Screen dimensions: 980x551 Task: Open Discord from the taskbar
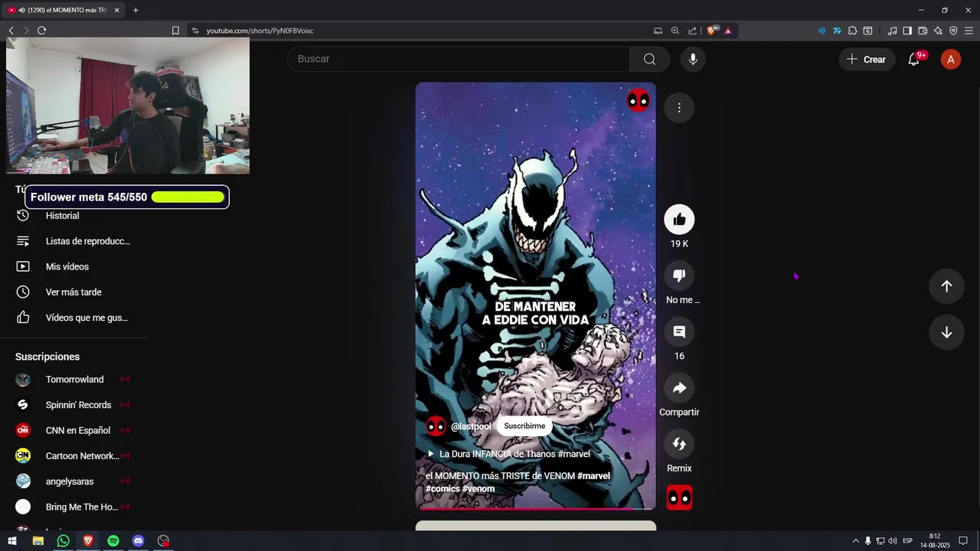(138, 541)
